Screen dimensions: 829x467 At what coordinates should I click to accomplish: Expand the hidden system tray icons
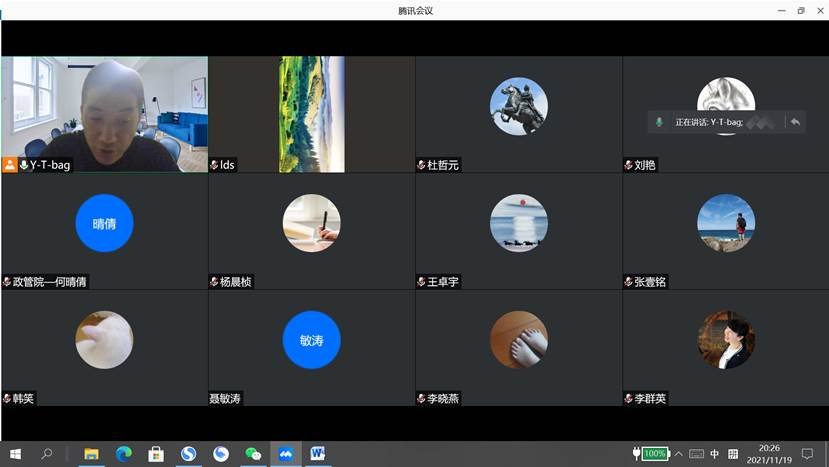tap(679, 454)
